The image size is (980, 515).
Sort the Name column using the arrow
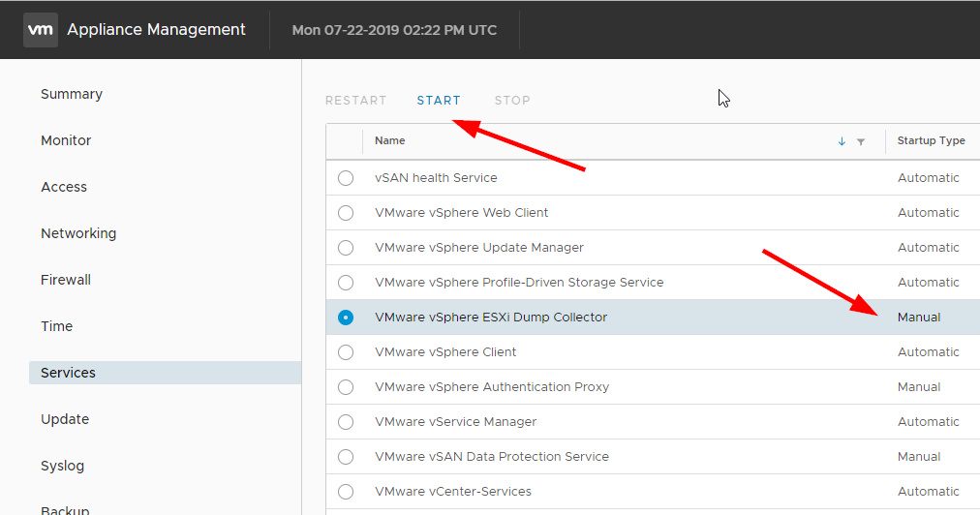point(842,142)
